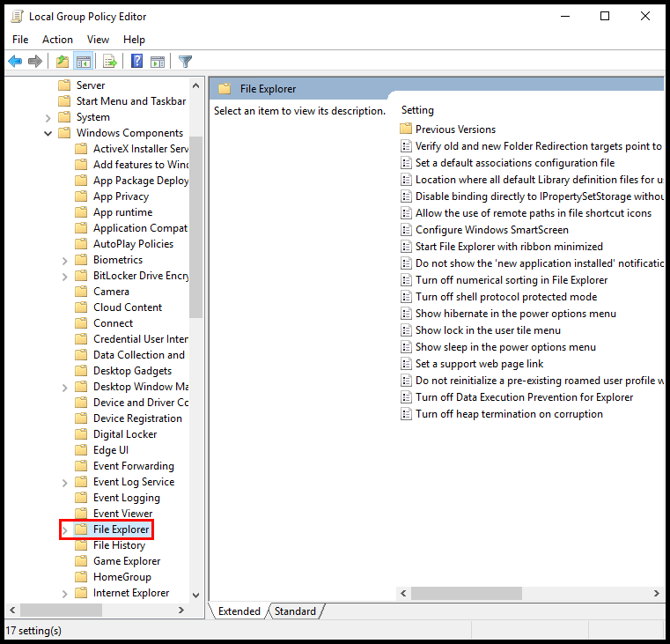
Task: Open Help via question mark icon
Action: point(136,62)
